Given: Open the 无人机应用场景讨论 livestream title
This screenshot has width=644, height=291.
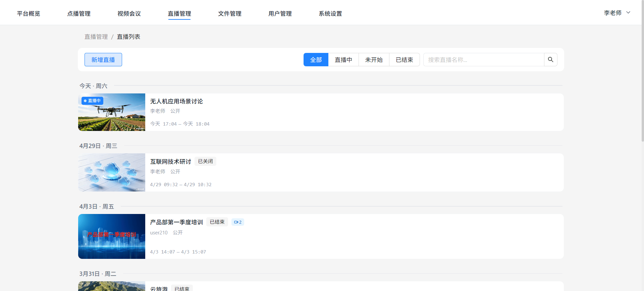Looking at the screenshot, I should click(x=176, y=101).
